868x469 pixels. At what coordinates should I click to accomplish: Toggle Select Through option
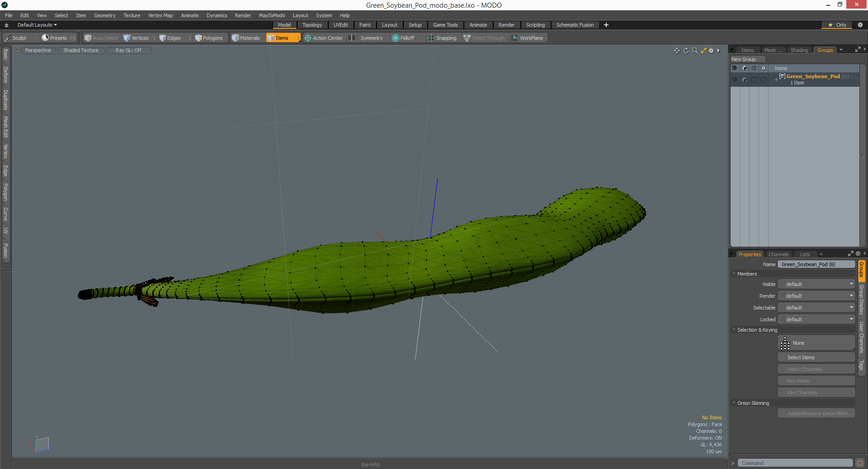(484, 38)
